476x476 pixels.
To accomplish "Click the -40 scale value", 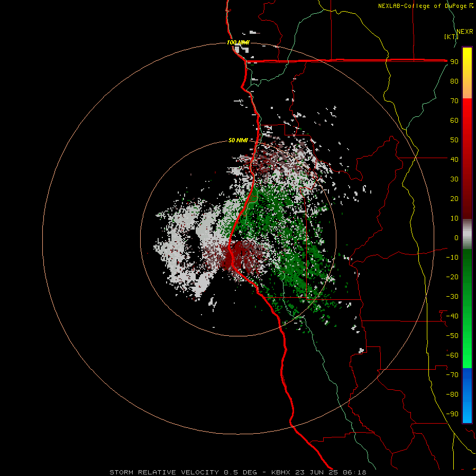I will coord(452,316).
